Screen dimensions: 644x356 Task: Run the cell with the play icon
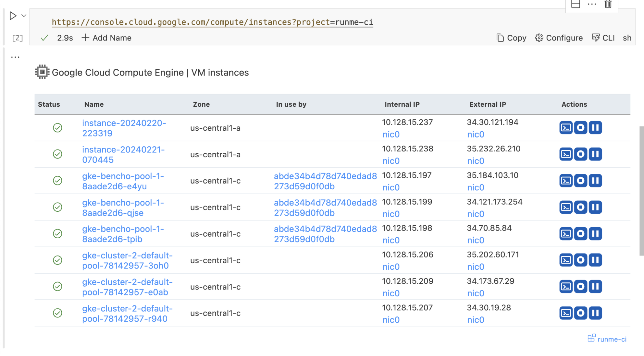pyautogui.click(x=13, y=16)
